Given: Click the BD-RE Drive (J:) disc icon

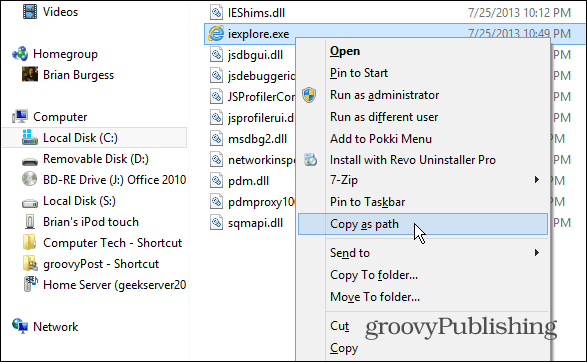Looking at the screenshot, I should point(30,179).
